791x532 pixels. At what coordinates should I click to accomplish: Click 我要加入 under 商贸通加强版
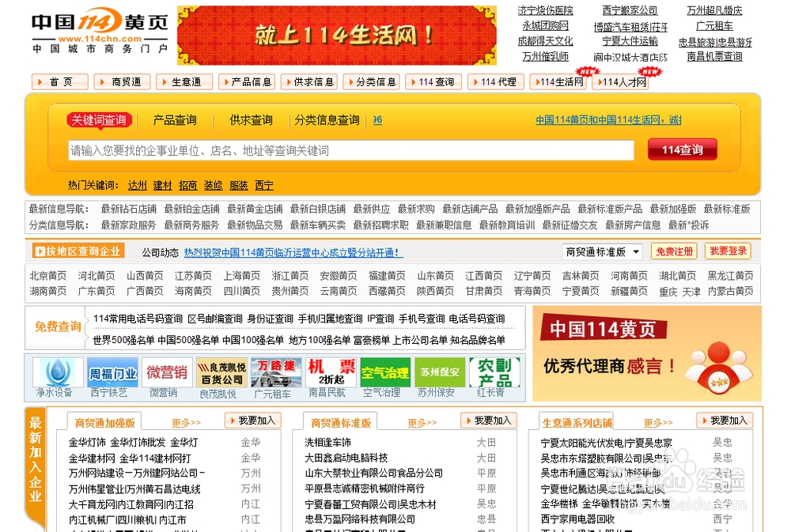click(253, 421)
